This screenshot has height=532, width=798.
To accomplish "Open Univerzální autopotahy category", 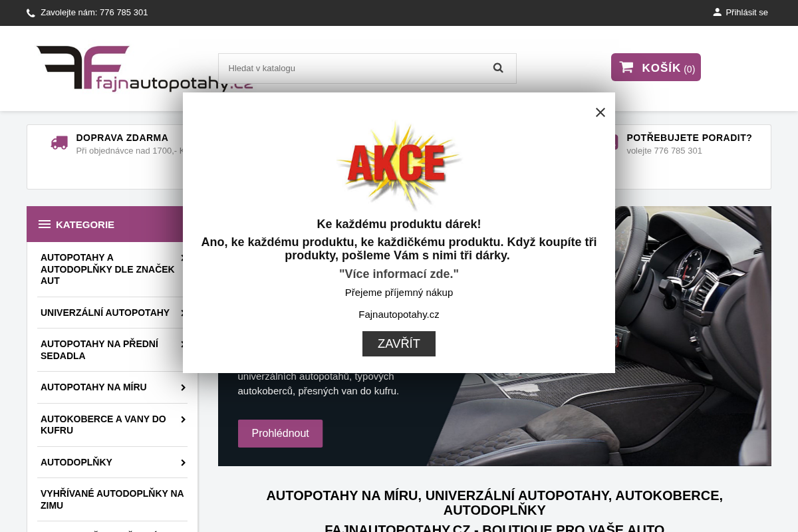I will pyautogui.click(x=105, y=313).
